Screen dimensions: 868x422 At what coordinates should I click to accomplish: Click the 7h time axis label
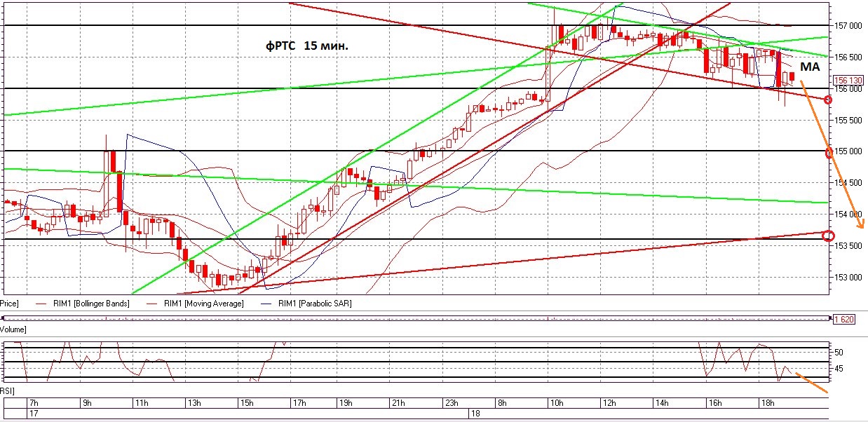coord(32,404)
